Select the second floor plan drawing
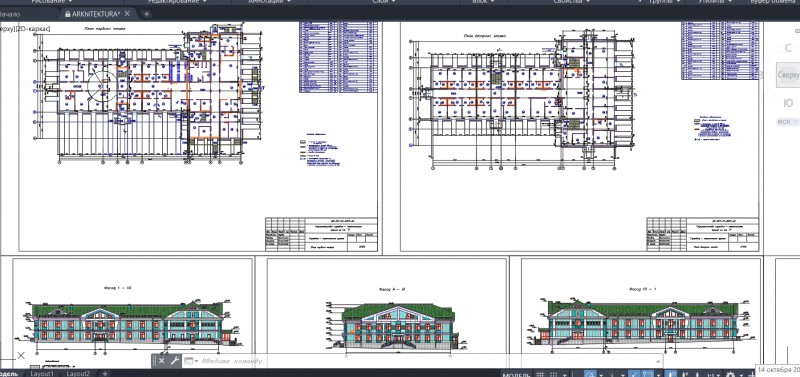This screenshot has width=800, height=377. tap(523, 99)
